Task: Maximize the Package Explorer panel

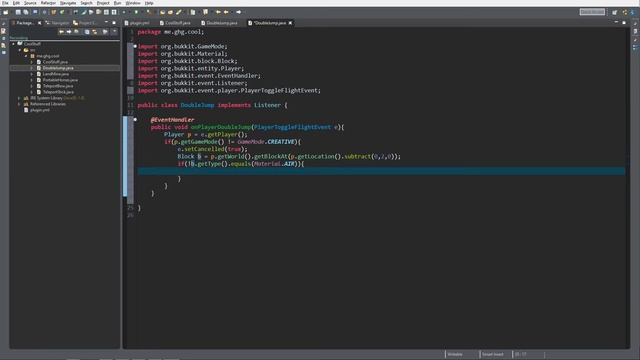Action: click(x=114, y=22)
